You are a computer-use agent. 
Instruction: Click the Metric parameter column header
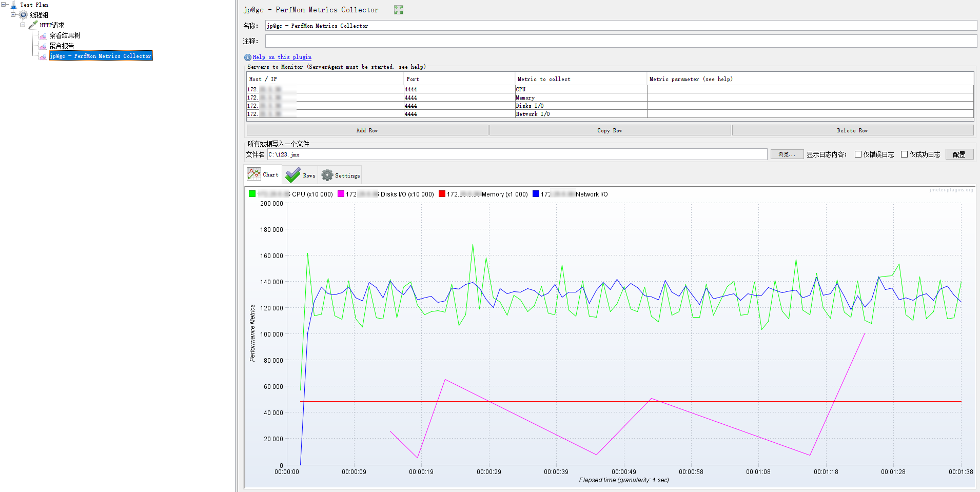(x=810, y=79)
